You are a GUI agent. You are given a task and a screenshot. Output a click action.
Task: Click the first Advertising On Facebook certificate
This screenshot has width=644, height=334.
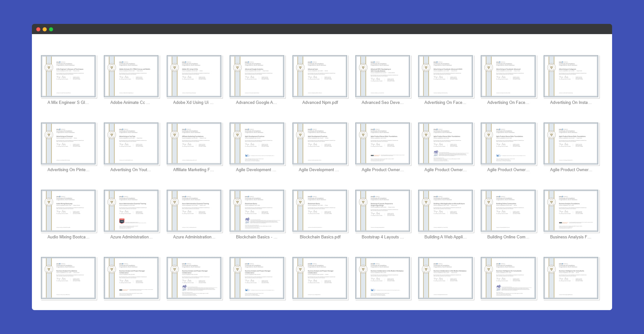(x=446, y=76)
